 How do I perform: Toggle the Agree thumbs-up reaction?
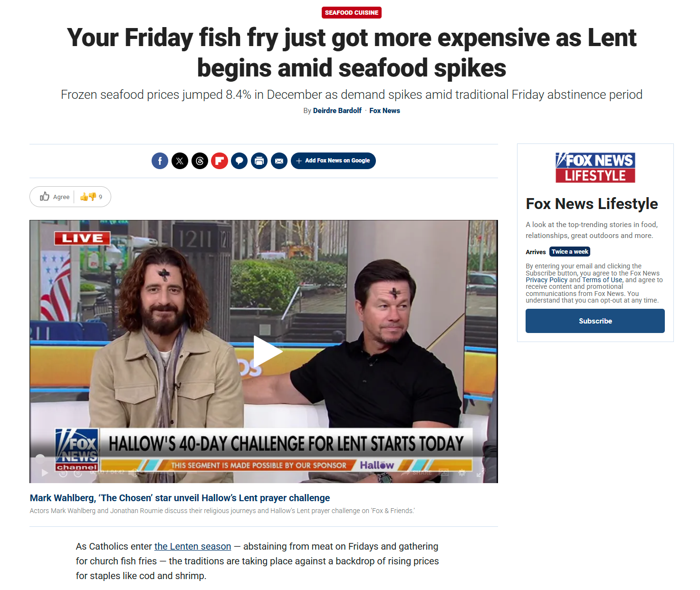point(55,197)
